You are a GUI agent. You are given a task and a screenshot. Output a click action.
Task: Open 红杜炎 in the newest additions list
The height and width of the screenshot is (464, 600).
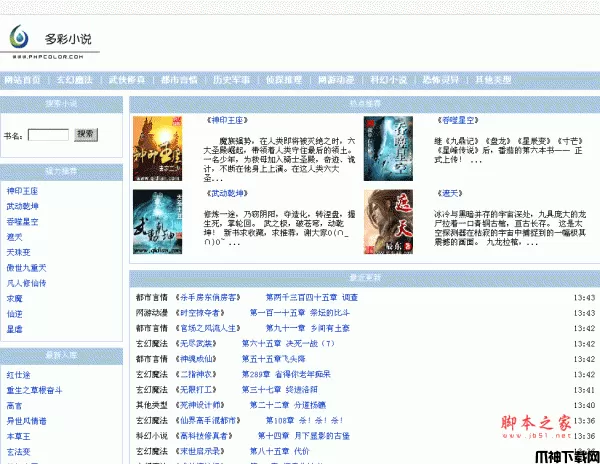point(19,374)
